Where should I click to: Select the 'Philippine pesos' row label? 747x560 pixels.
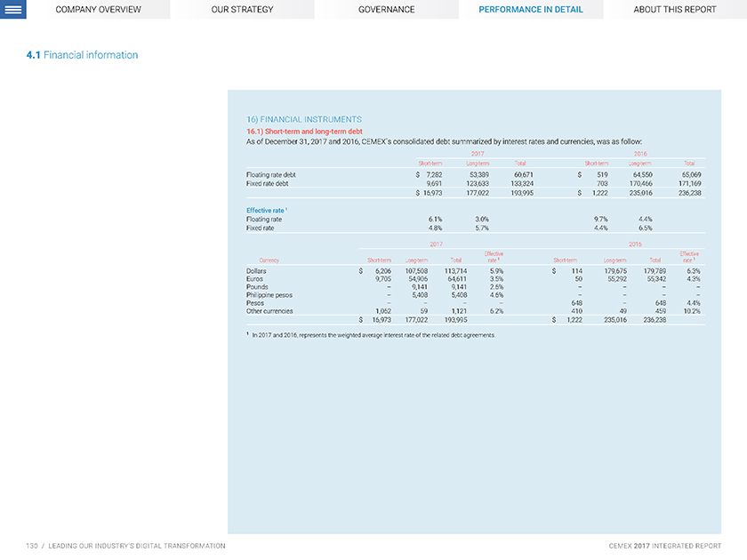269,295
